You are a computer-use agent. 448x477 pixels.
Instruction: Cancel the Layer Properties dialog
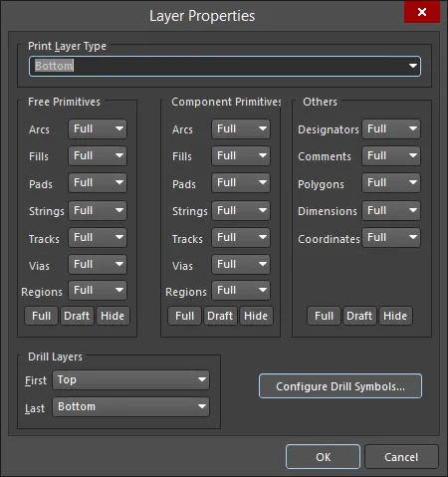click(x=401, y=457)
